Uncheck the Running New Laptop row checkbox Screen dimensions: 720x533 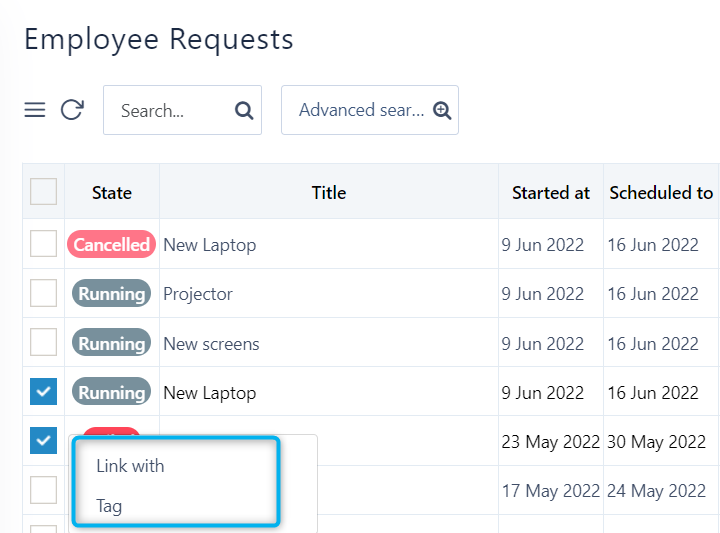pos(44,392)
